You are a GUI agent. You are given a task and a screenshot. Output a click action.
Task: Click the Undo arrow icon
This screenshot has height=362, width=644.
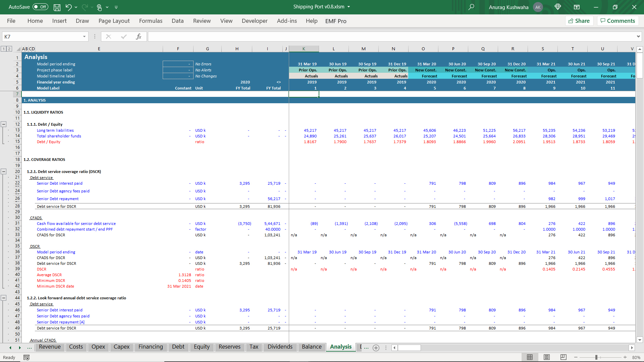(68, 7)
